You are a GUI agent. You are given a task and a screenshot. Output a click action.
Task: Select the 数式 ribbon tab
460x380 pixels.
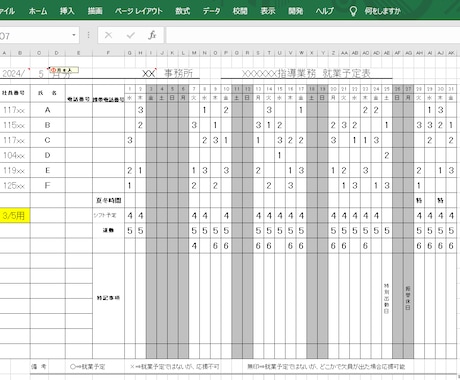[183, 11]
